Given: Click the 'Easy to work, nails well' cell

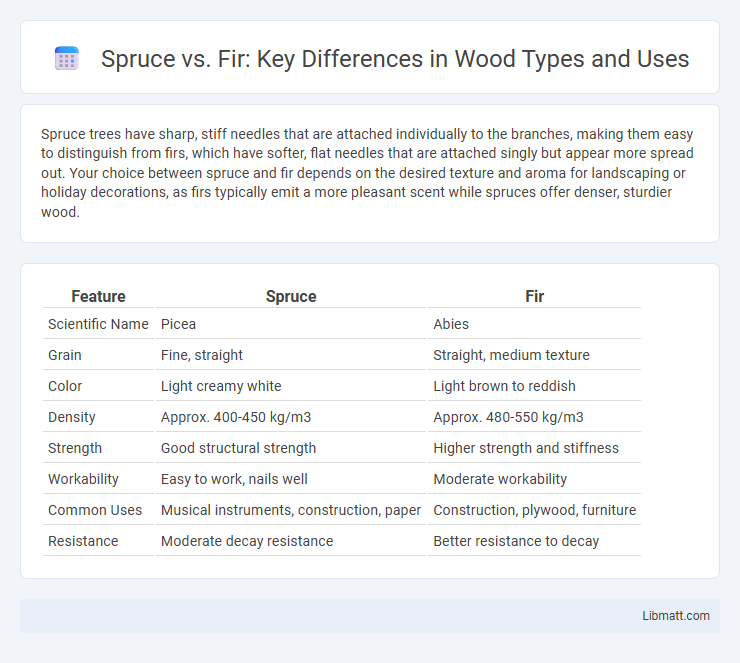Looking at the screenshot, I should 291,479.
